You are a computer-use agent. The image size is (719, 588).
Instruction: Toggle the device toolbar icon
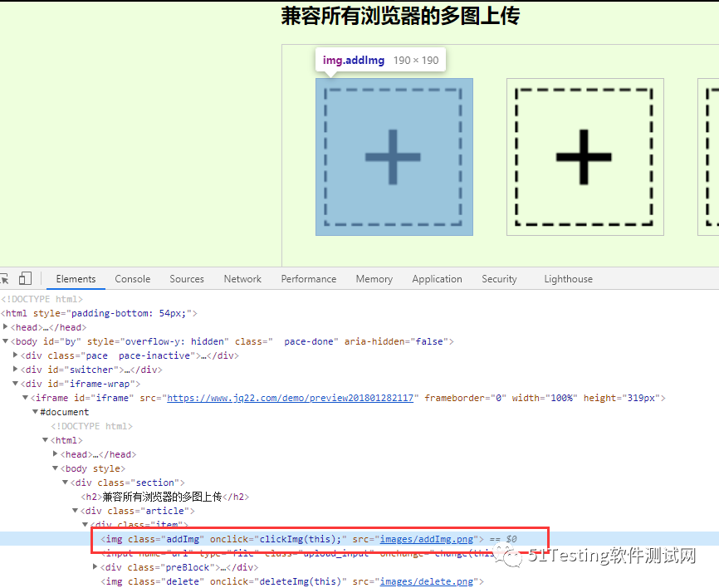click(25, 279)
